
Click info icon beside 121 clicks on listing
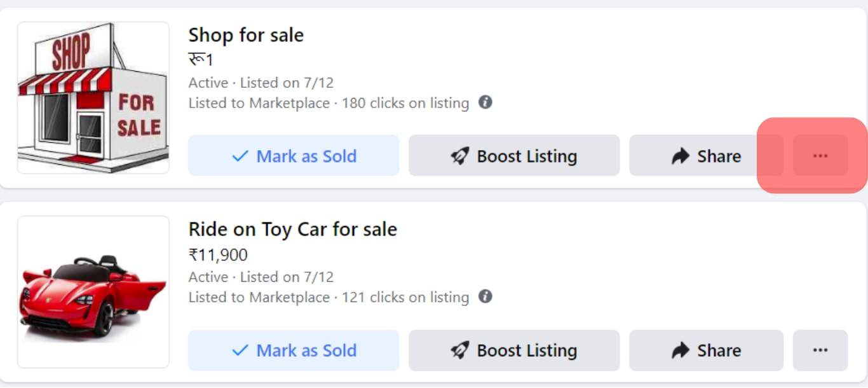(x=485, y=296)
